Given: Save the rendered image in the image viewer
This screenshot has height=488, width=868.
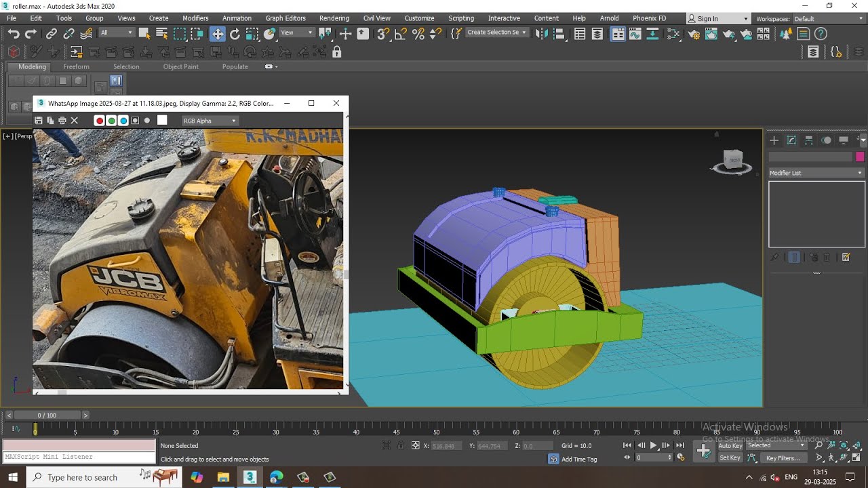Looking at the screenshot, I should [x=39, y=121].
